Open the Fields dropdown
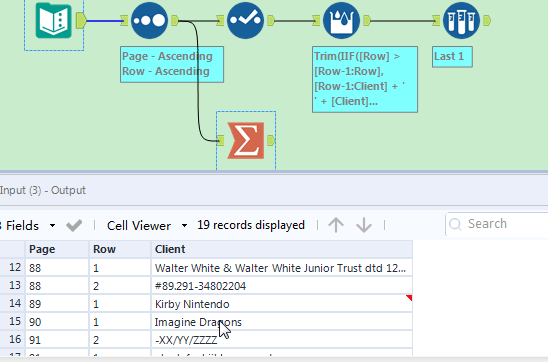The image size is (548, 362). [52, 226]
